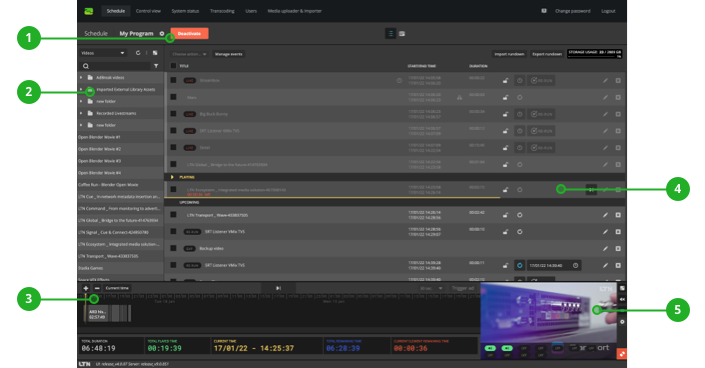Refresh the media library
Screen dimensions: 705x368
point(138,53)
